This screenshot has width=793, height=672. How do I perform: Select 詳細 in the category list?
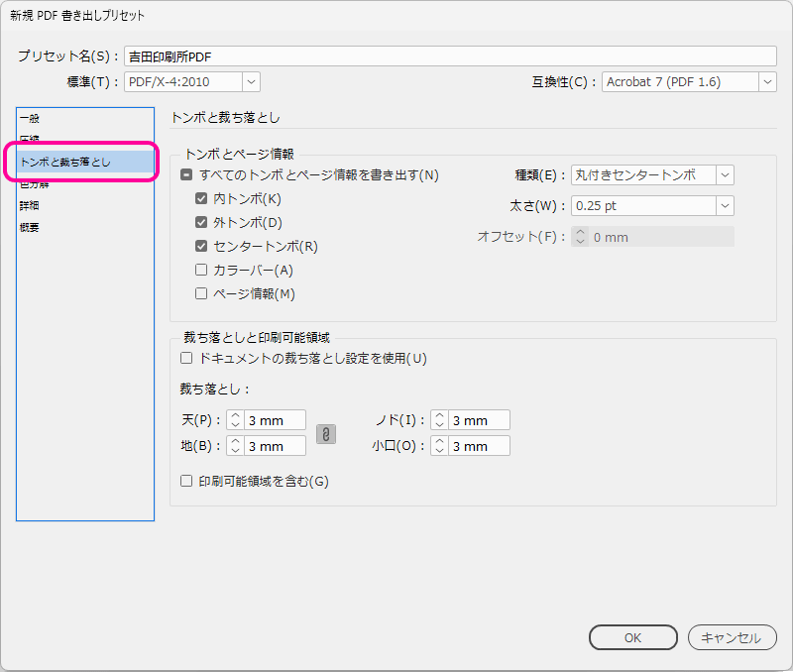pyautogui.click(x=85, y=205)
